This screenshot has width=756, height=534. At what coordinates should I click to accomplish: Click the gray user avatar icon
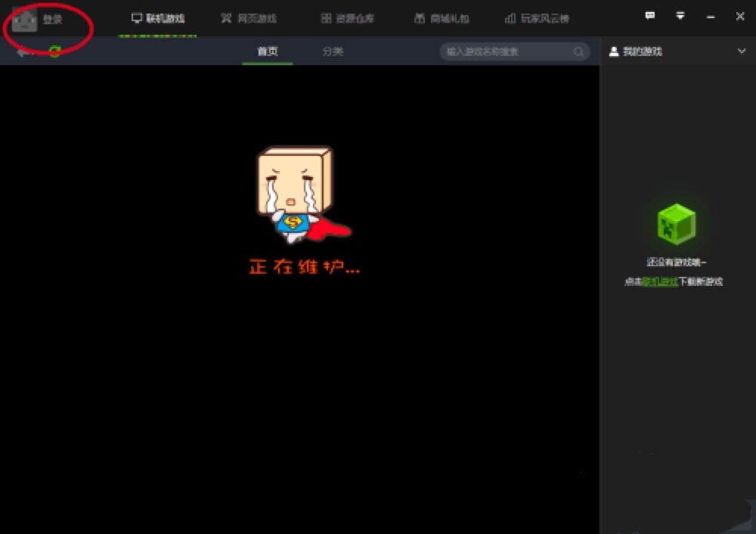coord(24,20)
